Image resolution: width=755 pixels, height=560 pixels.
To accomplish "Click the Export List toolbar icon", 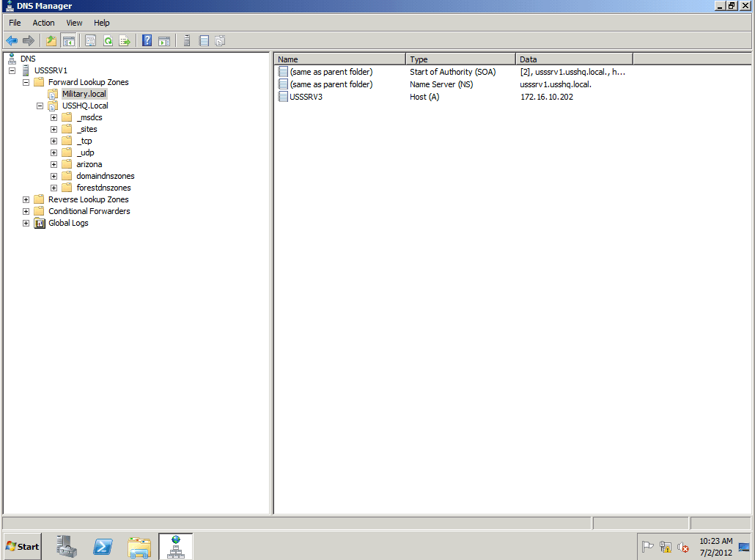I will [125, 41].
